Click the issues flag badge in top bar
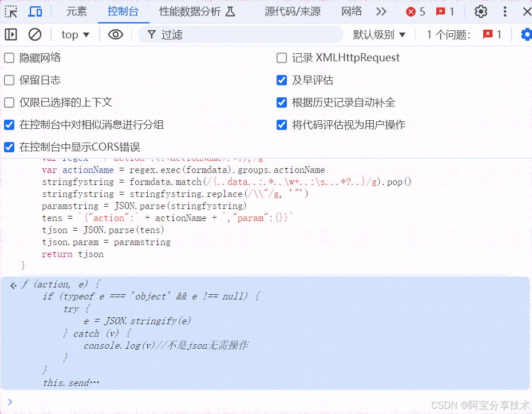 coord(445,12)
